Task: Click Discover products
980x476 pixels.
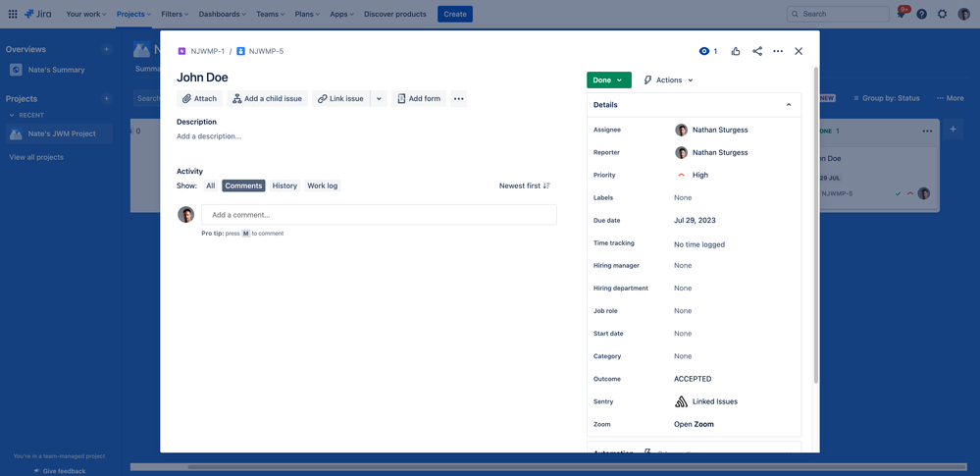Action: [395, 14]
